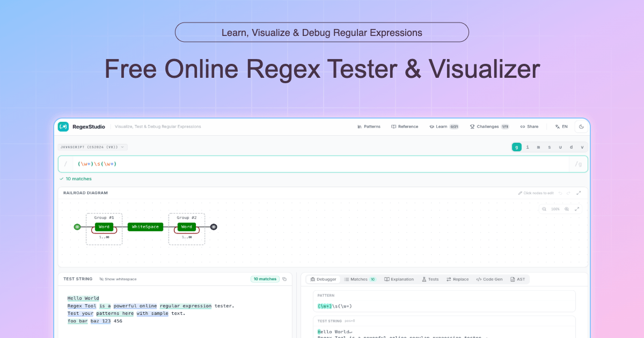The image size is (644, 338).
Task: Toggle Show whitespace in the test string
Action: coord(118,279)
